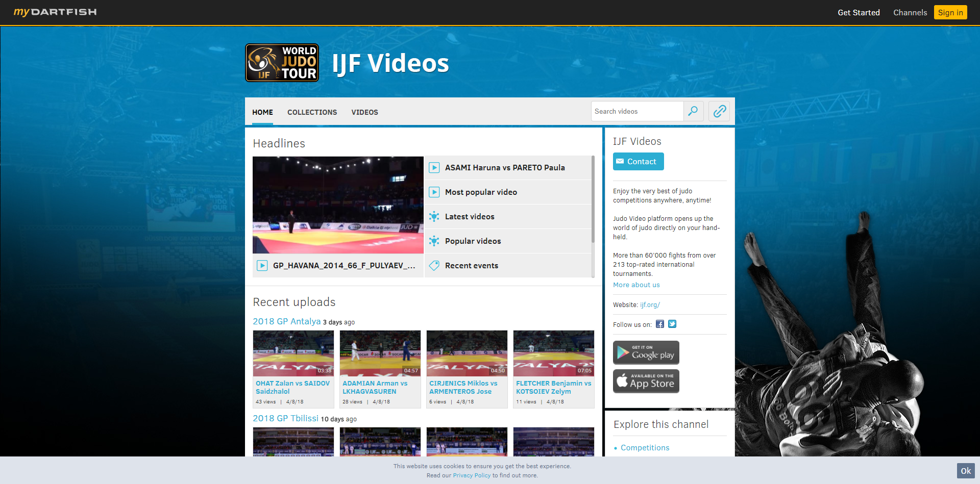Click ADAMIAN Arman vs LKHAGVASUREN title

pyautogui.click(x=375, y=388)
